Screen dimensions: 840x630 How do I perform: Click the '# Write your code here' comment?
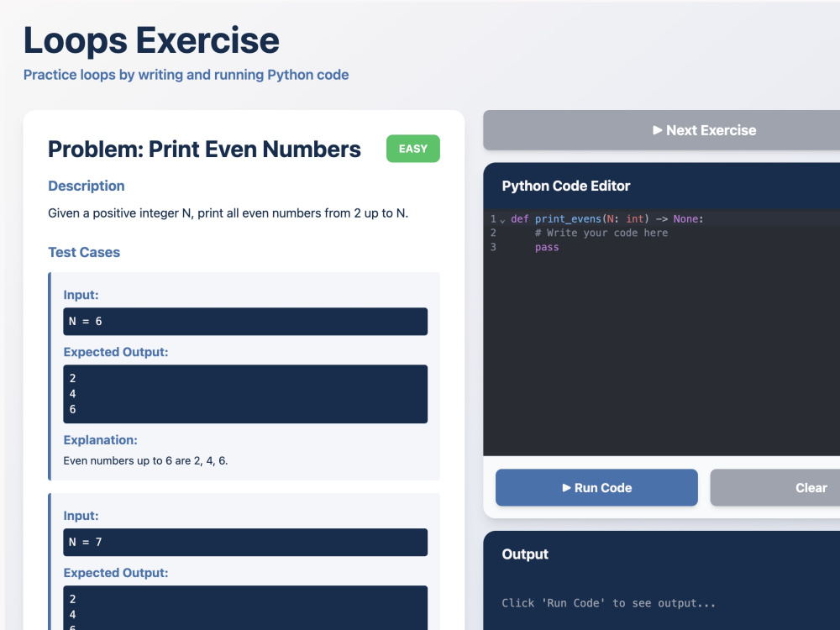pyautogui.click(x=601, y=233)
